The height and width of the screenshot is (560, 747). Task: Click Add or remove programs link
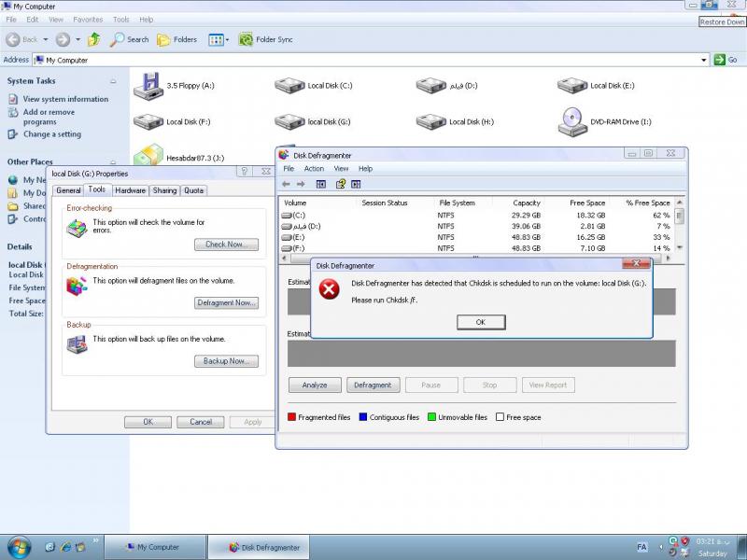pos(49,118)
